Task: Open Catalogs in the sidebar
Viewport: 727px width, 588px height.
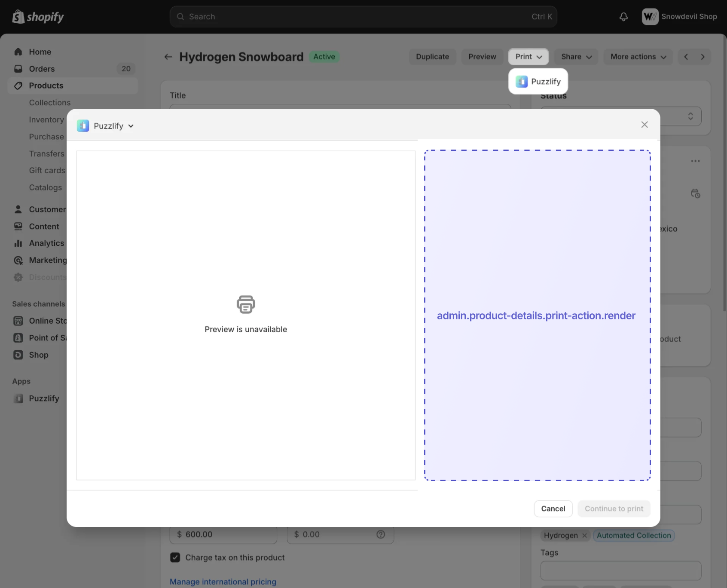Action: 46,187
